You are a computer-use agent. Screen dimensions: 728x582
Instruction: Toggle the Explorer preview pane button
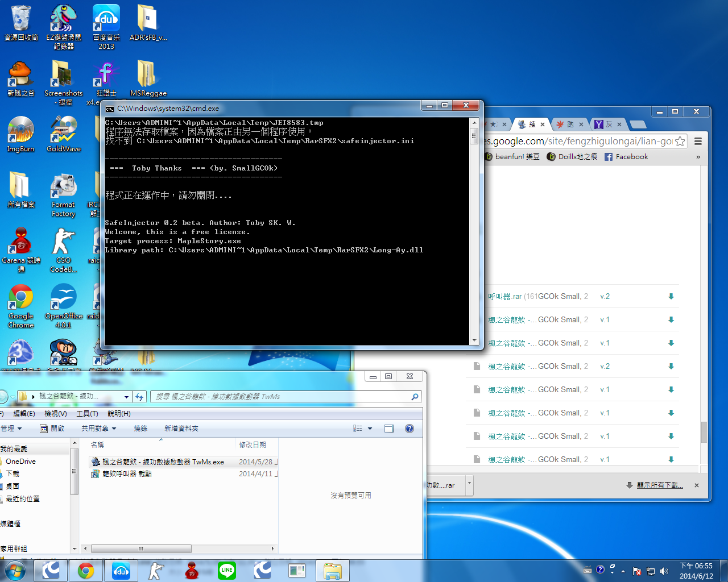tap(389, 429)
